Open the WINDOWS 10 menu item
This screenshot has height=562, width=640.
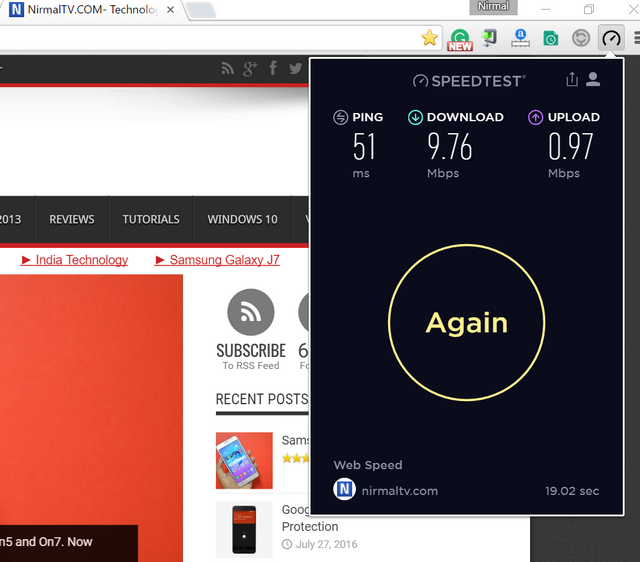click(x=242, y=220)
